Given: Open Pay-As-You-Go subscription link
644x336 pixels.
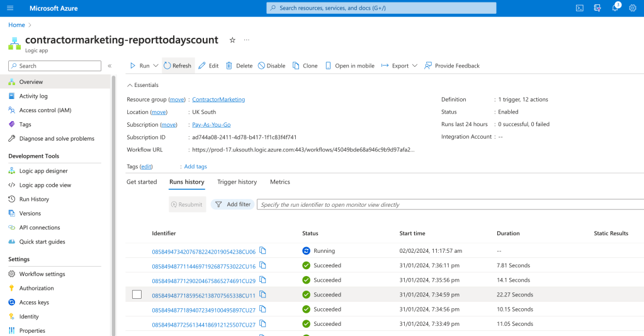Looking at the screenshot, I should point(212,125).
